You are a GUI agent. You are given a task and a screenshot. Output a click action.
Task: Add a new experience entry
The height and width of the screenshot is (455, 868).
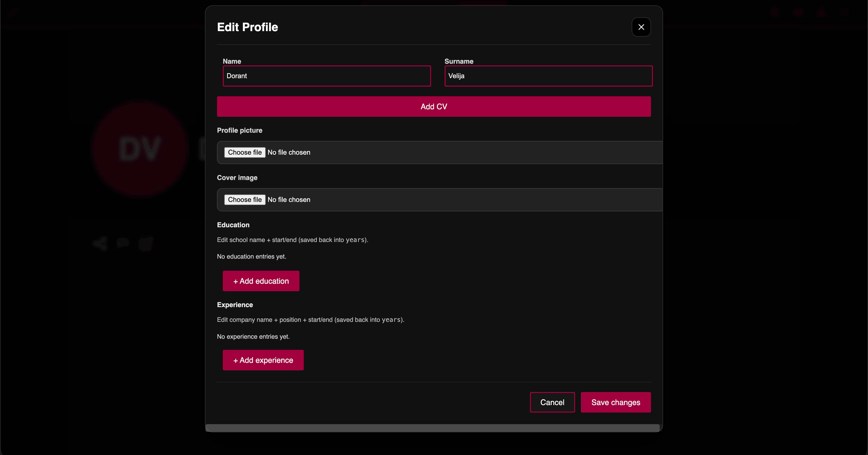pos(263,360)
